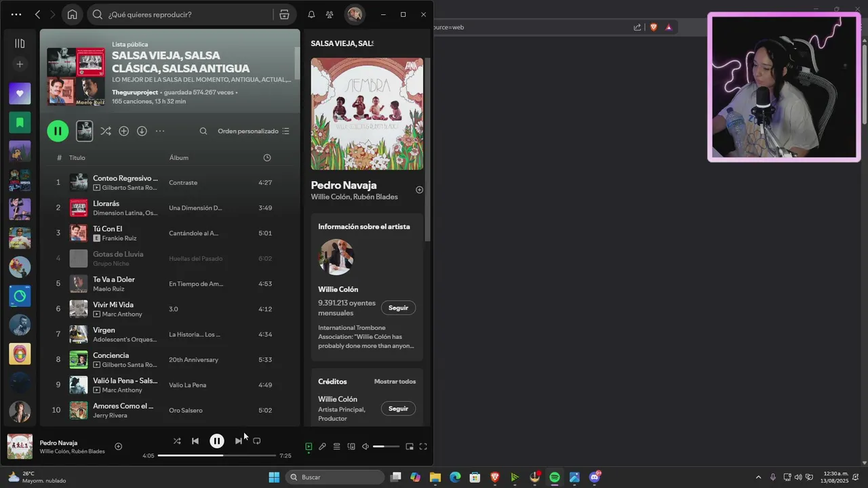The image size is (868, 488).
Task: Open Your Library sidebar icon
Action: [x=20, y=43]
